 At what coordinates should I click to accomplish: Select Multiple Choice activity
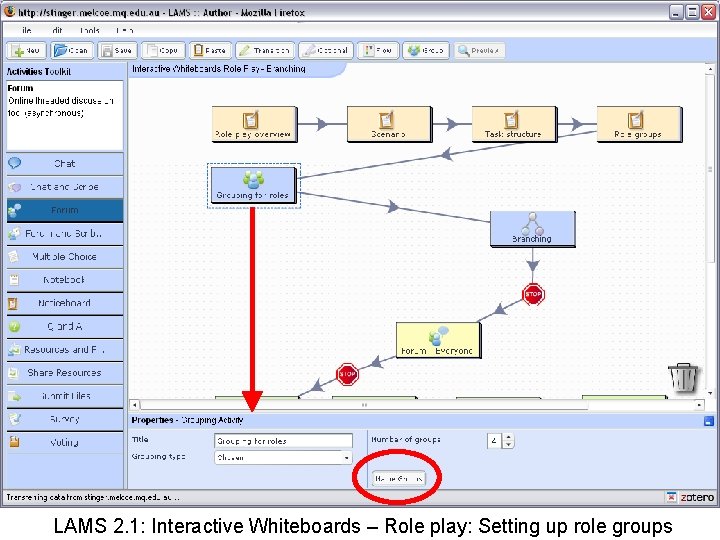coord(65,257)
